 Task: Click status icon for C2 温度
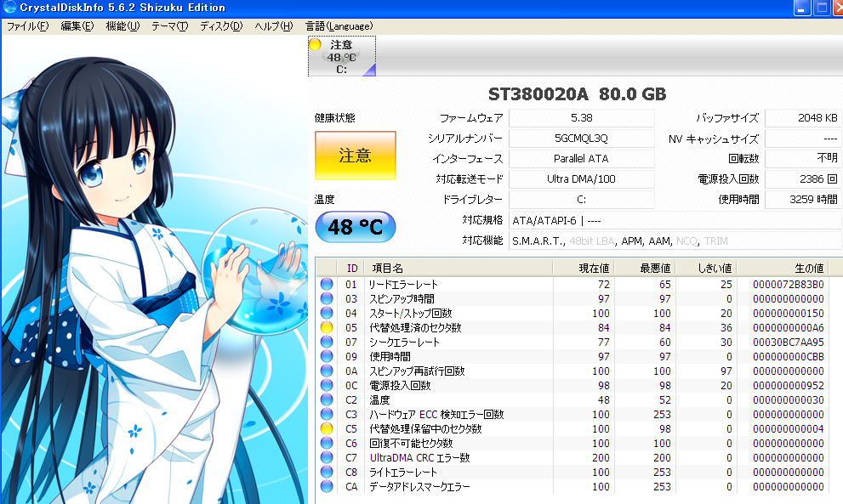(327, 399)
